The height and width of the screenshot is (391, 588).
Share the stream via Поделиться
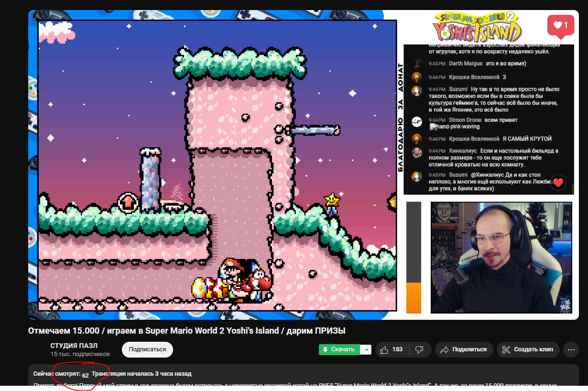(464, 349)
